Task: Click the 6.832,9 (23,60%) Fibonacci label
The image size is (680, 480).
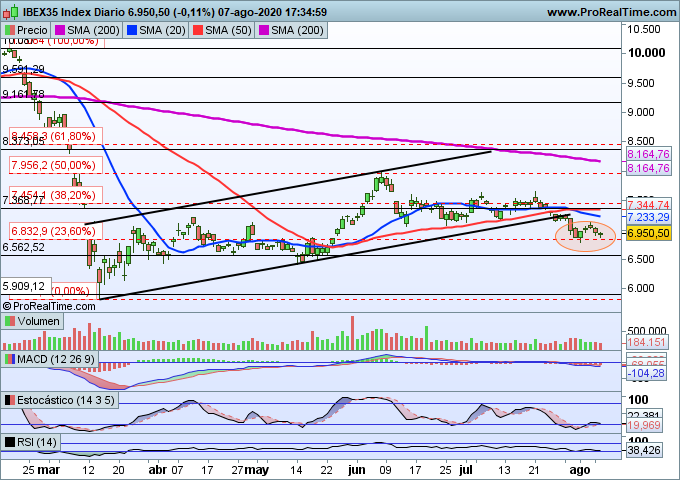Action: click(x=52, y=229)
